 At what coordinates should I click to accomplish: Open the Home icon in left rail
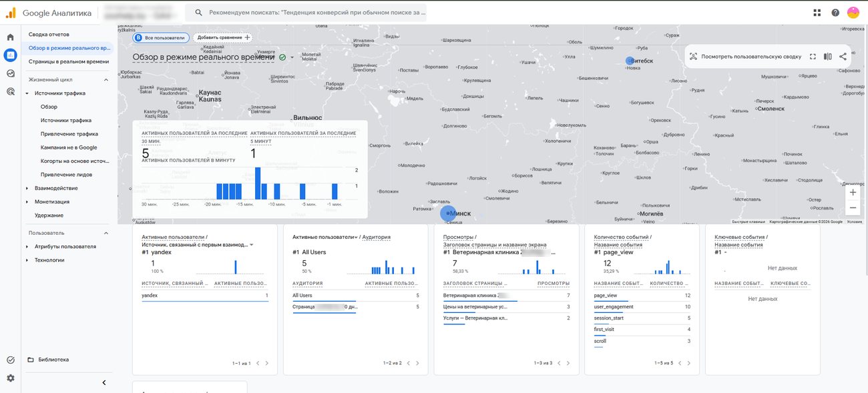point(10,37)
